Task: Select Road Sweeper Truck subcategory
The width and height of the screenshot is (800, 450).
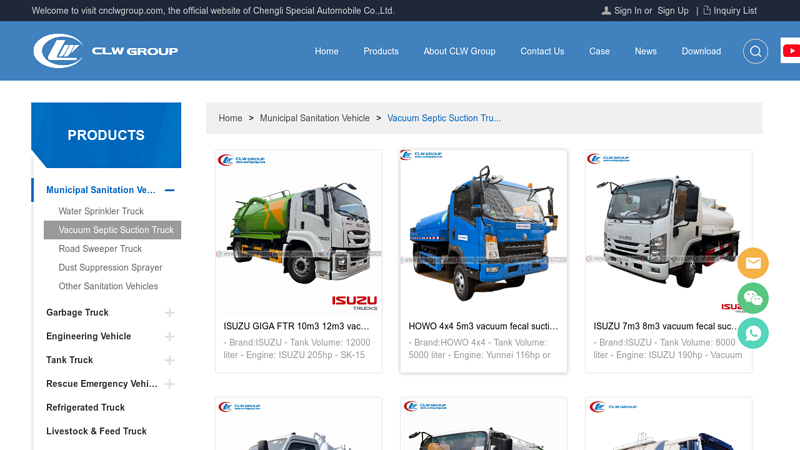Action: (100, 249)
